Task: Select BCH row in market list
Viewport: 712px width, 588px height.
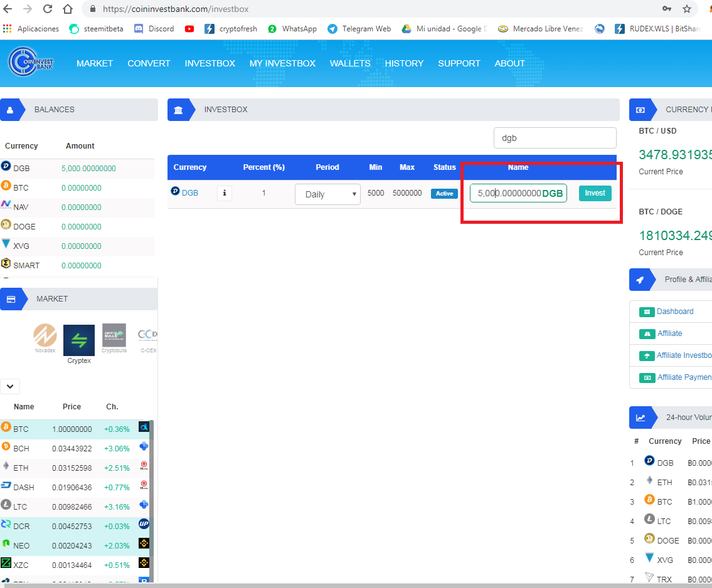Action: pos(75,449)
